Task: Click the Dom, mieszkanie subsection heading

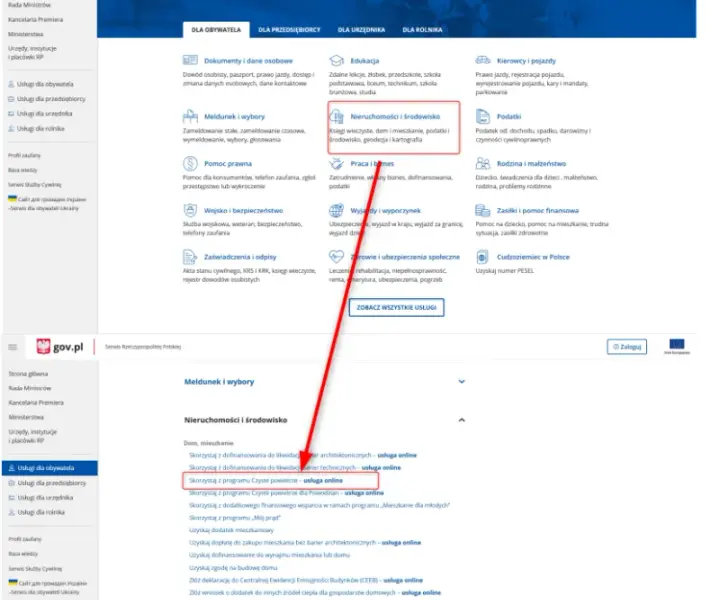Action: click(x=208, y=443)
